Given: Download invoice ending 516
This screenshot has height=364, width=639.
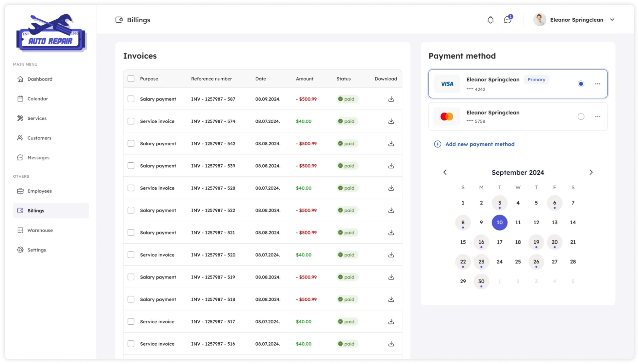Looking at the screenshot, I should [x=391, y=344].
